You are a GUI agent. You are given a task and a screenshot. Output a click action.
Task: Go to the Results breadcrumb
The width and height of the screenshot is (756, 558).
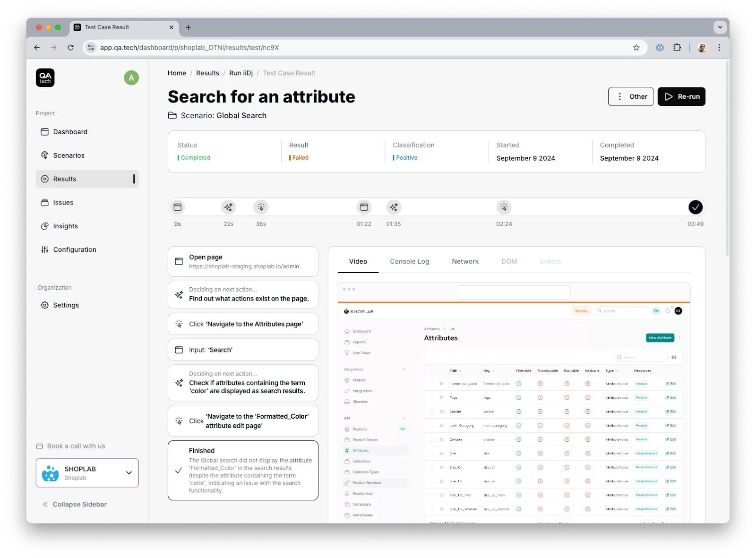pyautogui.click(x=207, y=73)
